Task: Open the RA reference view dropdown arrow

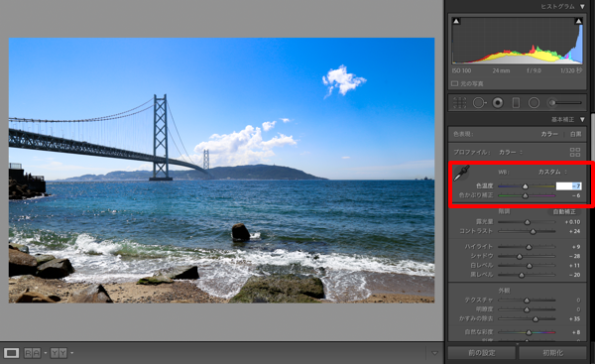Action: pyautogui.click(x=46, y=353)
